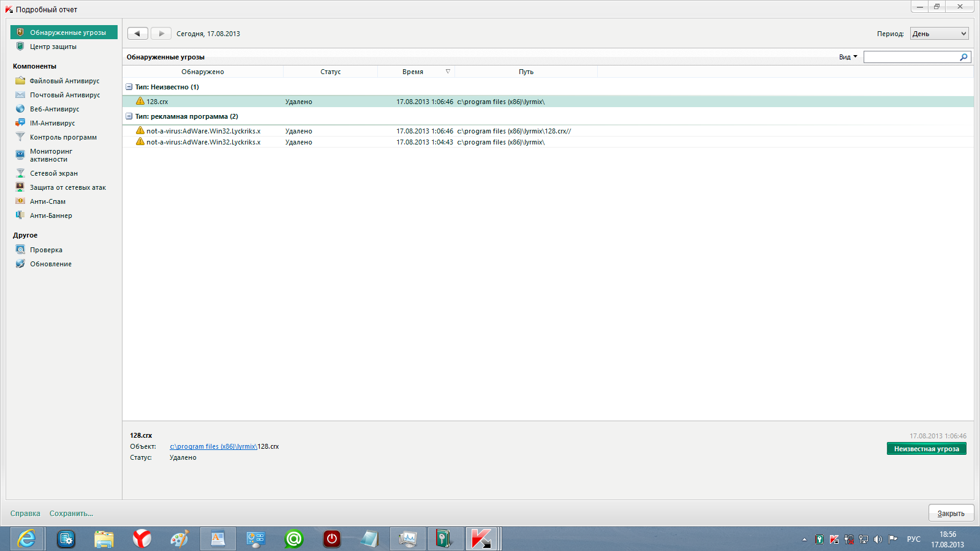The image size is (980, 551).
Task: Sort by the Время column header
Action: [x=416, y=72]
